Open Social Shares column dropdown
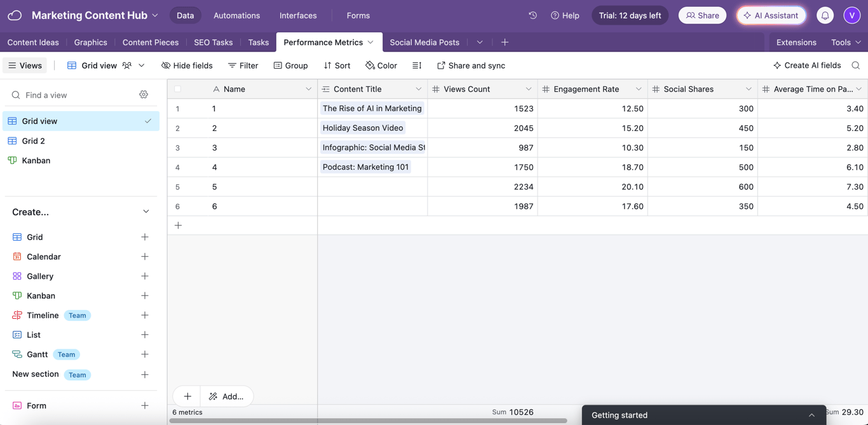Image resolution: width=868 pixels, height=425 pixels. coord(749,89)
